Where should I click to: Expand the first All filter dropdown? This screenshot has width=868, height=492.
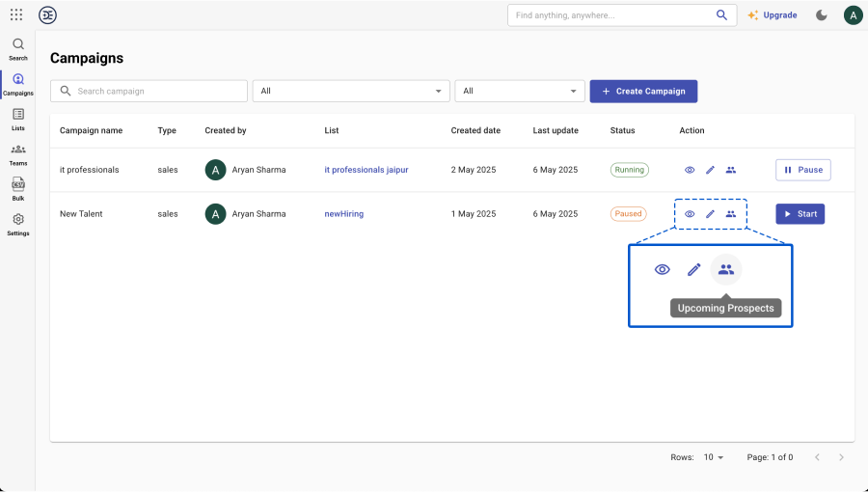click(x=351, y=91)
